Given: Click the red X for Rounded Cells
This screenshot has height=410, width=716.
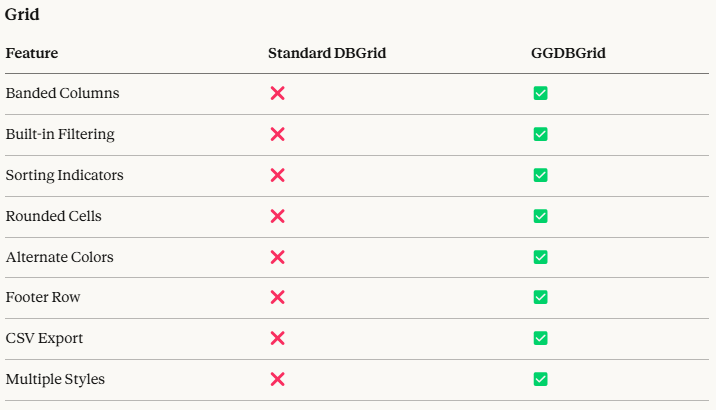Looking at the screenshot, I should click(x=278, y=216).
